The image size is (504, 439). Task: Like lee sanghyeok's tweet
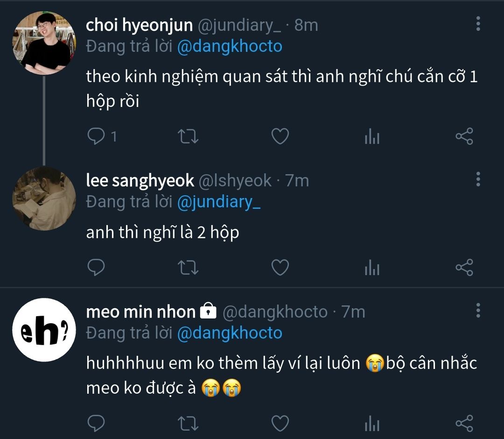[280, 268]
